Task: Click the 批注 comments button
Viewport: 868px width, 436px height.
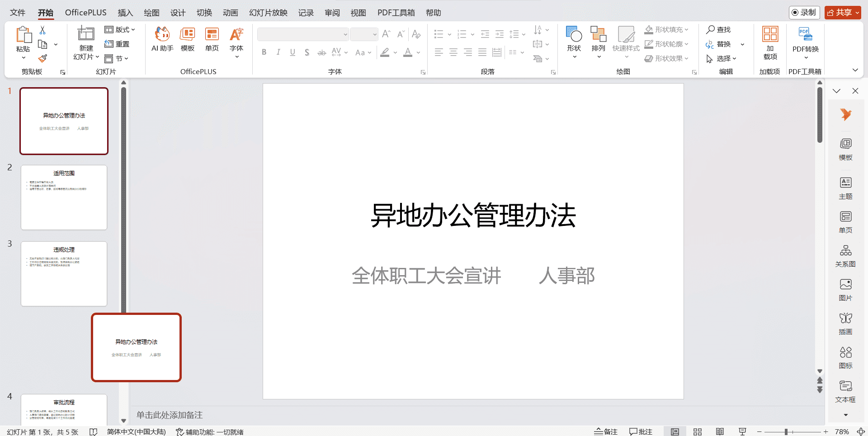Action: (641, 431)
